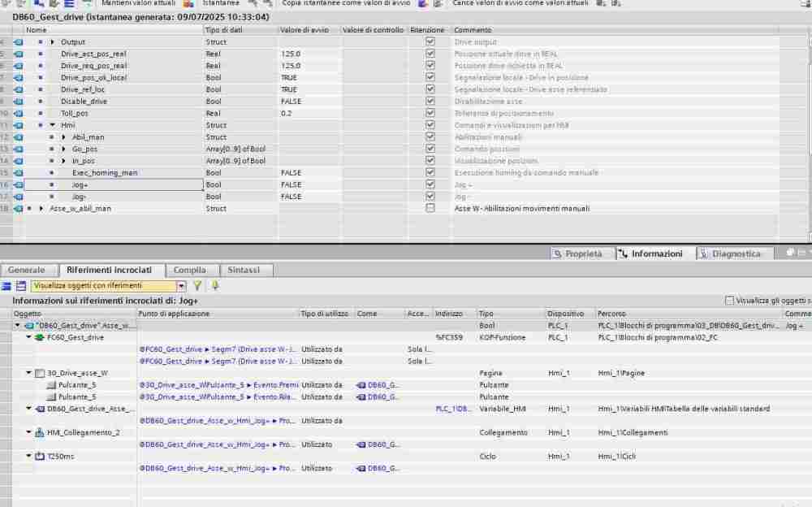Click the filter funnel icon in cross-references
The height and width of the screenshot is (507, 812).
pos(197,286)
